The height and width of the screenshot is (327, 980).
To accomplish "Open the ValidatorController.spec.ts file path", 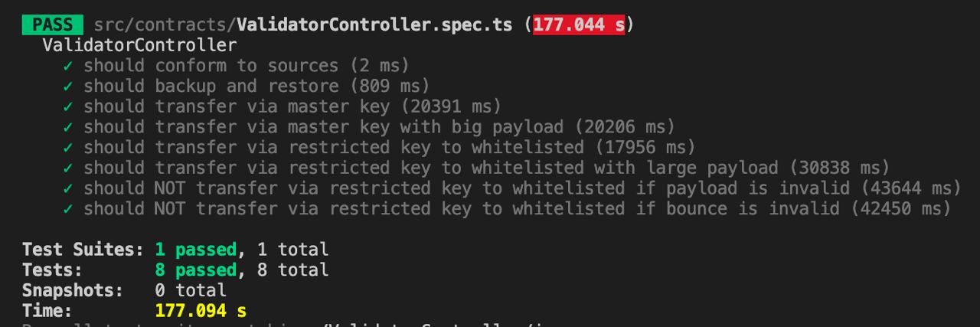I will click(303, 25).
